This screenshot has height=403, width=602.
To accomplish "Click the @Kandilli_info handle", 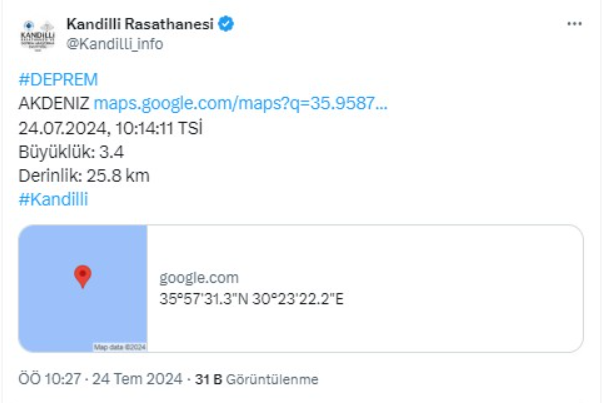I will 114,43.
